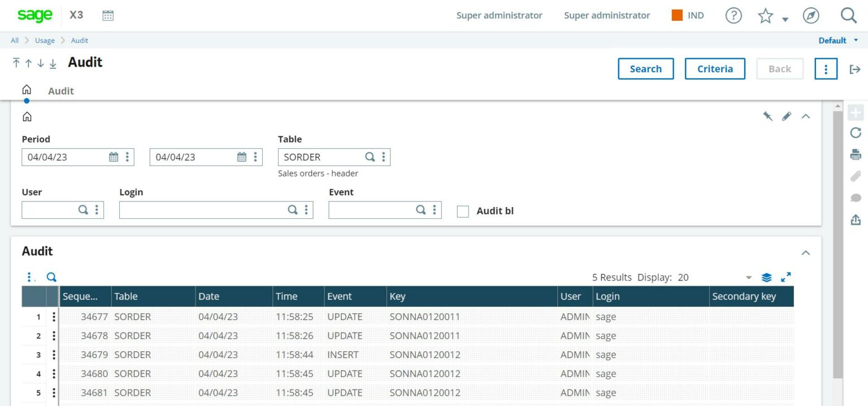Image resolution: width=868 pixels, height=406 pixels.
Task: Click the pencil edit icon above the criteria panel
Action: click(787, 116)
